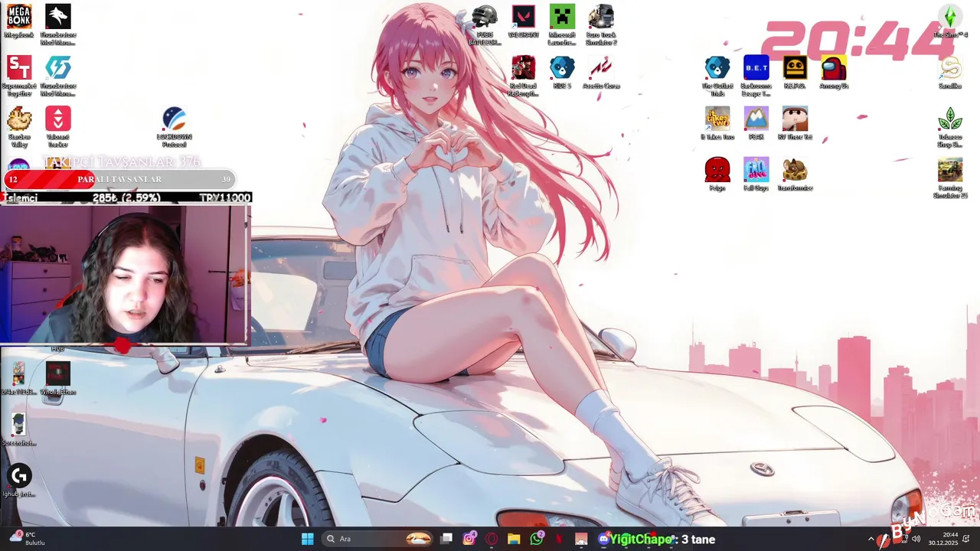
Task: Open Task View from the taskbar
Action: [x=447, y=539]
